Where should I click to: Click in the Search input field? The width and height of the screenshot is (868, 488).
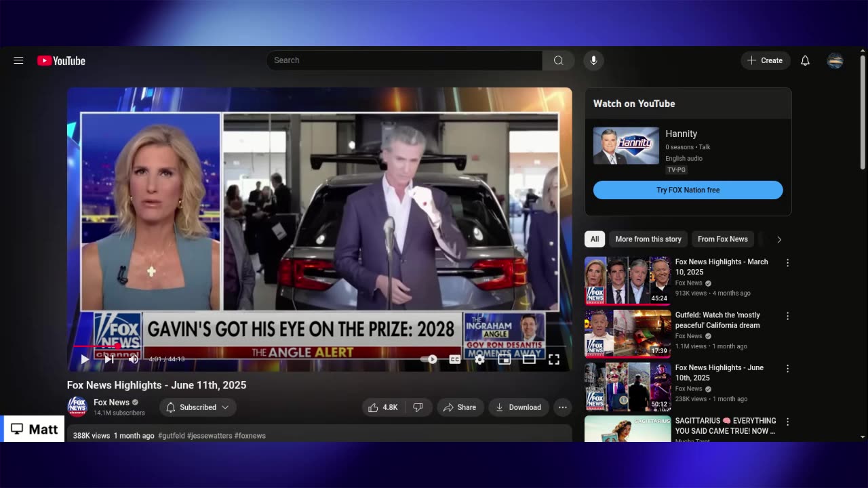coord(404,60)
